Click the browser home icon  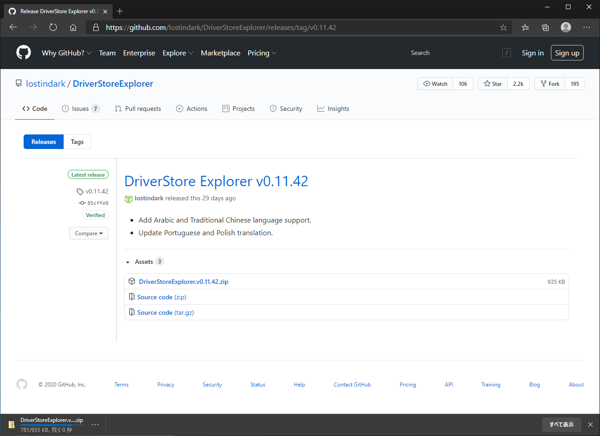73,28
